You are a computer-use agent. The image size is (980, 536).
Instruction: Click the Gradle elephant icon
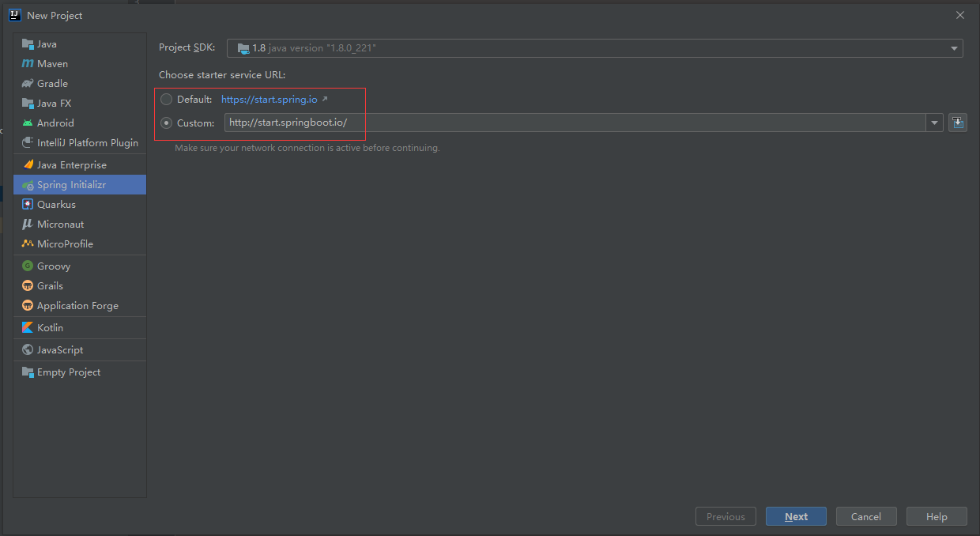28,84
